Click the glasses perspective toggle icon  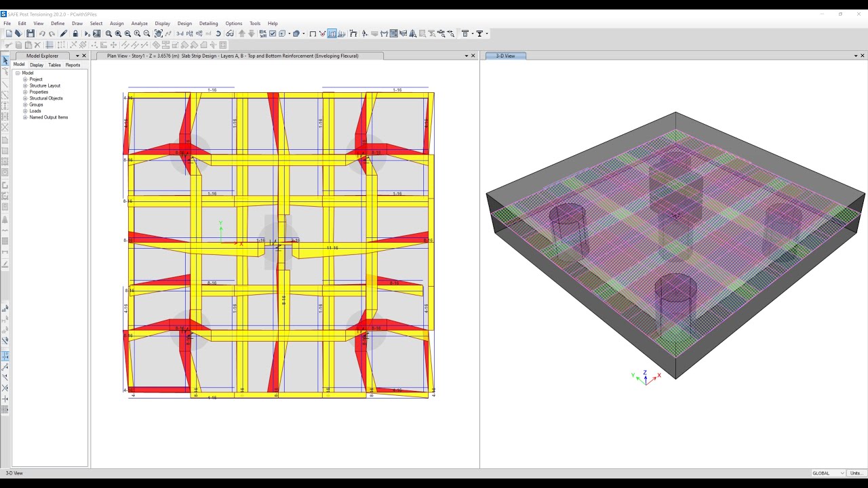point(229,33)
